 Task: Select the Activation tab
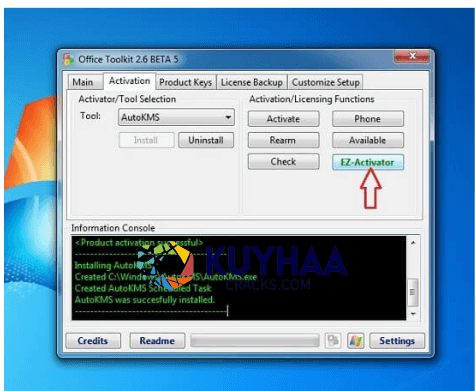coord(129,81)
